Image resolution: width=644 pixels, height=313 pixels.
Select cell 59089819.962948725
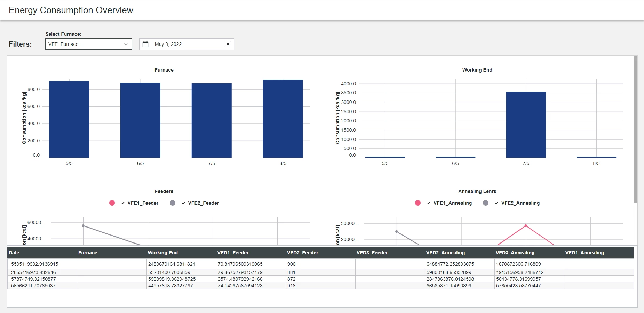click(181, 279)
